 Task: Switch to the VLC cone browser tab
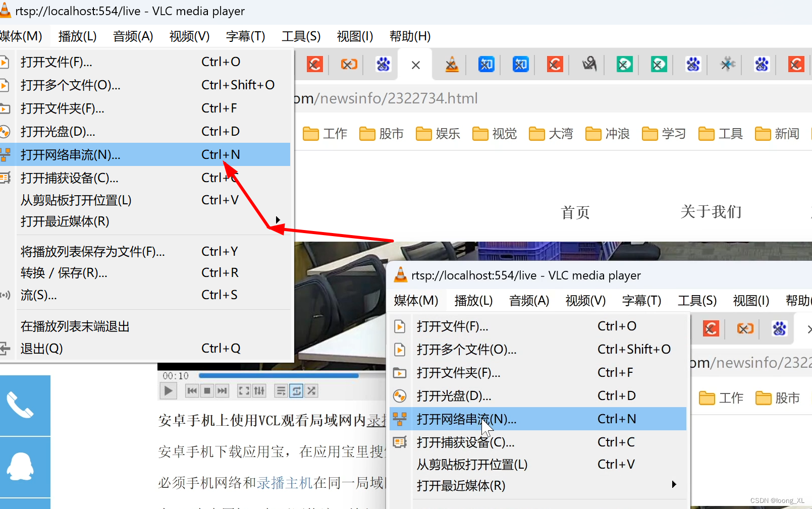pos(452,65)
